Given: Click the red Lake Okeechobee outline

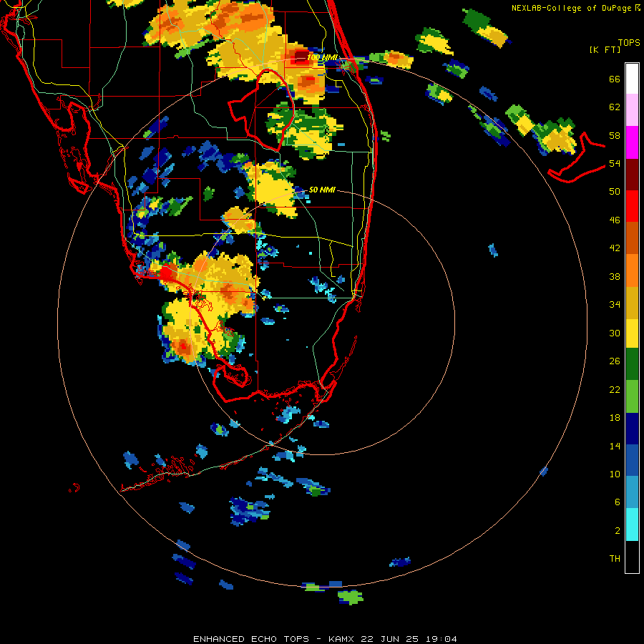Looking at the screenshot, I should point(262,110).
